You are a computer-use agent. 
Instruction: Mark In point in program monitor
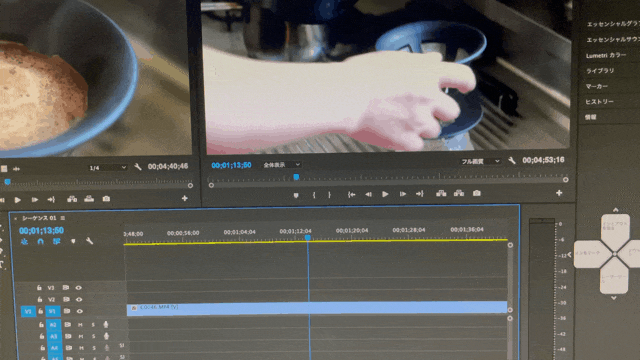point(314,195)
